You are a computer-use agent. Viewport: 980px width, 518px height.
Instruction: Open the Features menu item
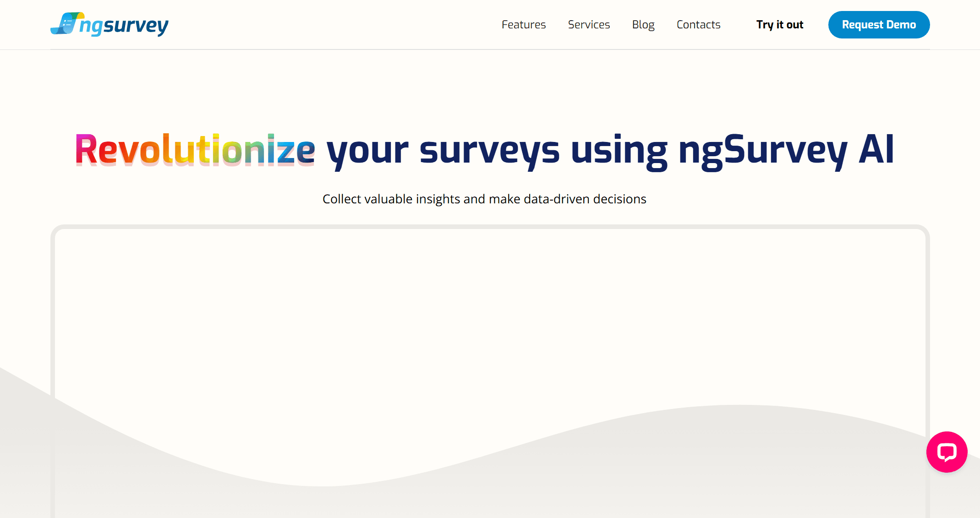tap(523, 25)
